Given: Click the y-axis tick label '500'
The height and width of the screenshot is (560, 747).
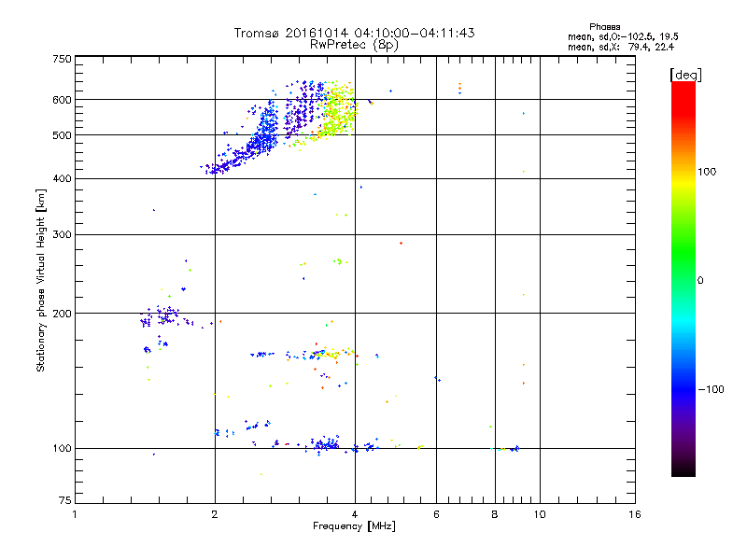Looking at the screenshot, I should click(62, 135).
